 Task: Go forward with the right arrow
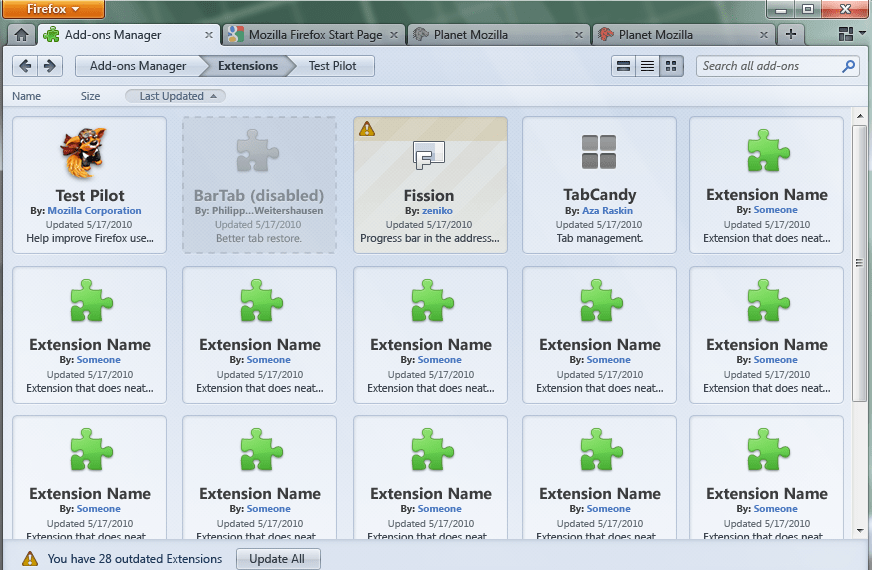tap(50, 66)
